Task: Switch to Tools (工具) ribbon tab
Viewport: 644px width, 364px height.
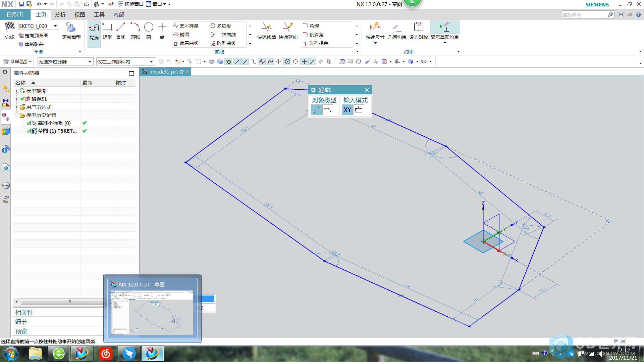Action: [x=99, y=14]
